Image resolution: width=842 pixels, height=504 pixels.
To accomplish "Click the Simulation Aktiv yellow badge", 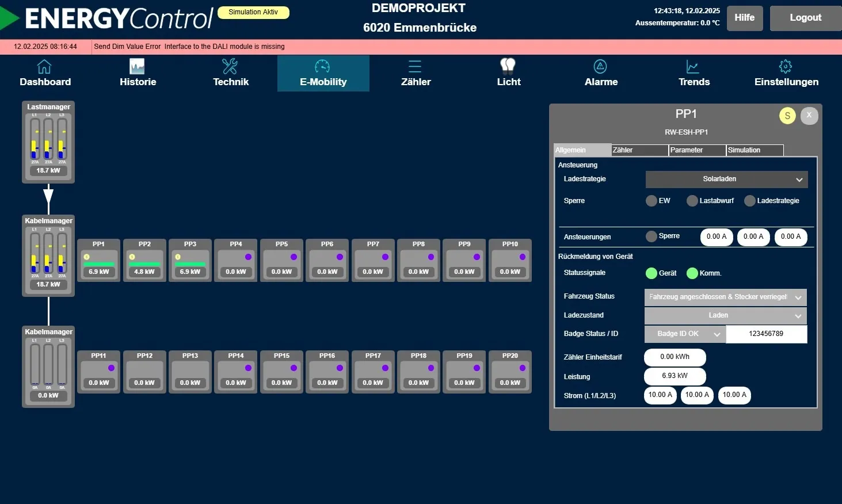I will tap(253, 12).
